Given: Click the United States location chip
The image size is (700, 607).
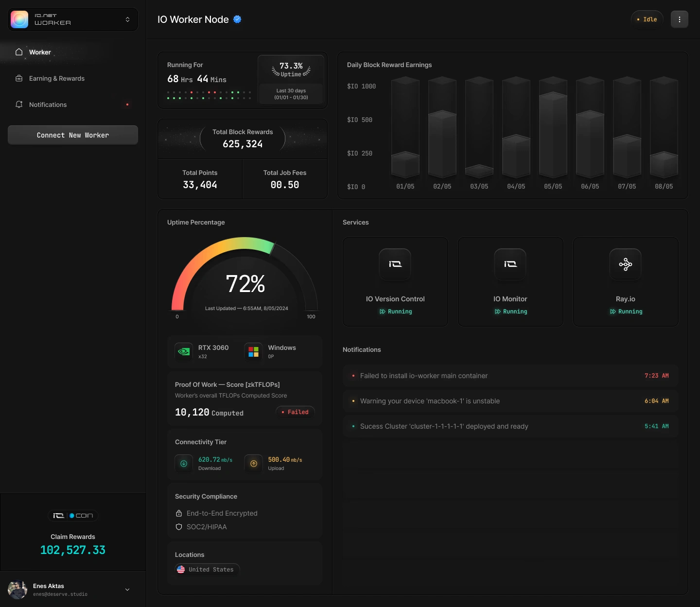Looking at the screenshot, I should tap(207, 570).
